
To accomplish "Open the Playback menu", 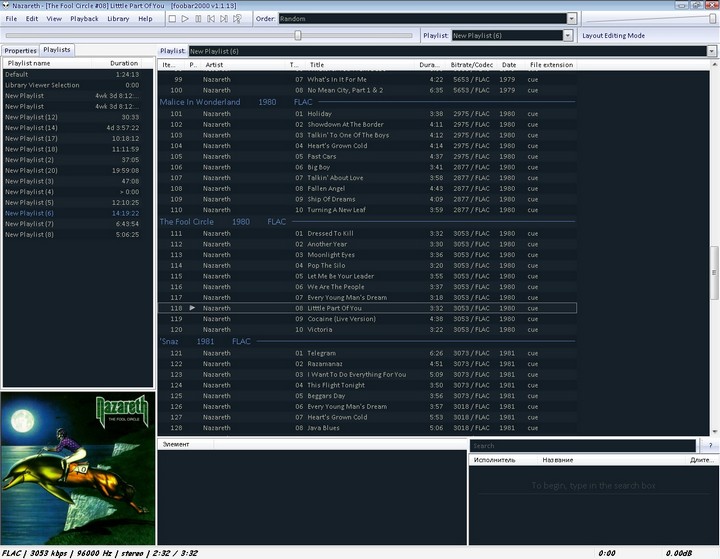I will click(x=84, y=18).
